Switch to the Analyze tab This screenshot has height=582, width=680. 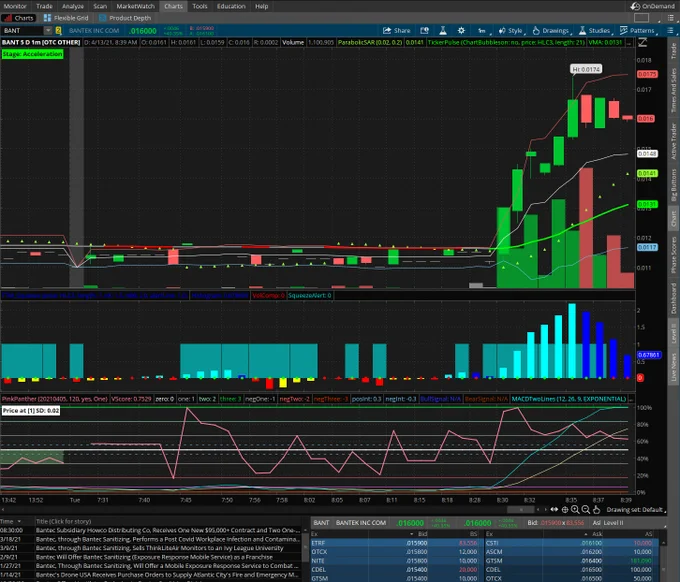(x=72, y=6)
